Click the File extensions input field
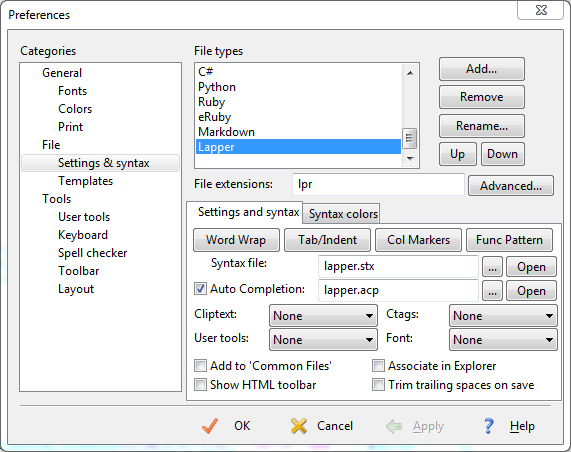The height and width of the screenshot is (452, 571). (378, 184)
